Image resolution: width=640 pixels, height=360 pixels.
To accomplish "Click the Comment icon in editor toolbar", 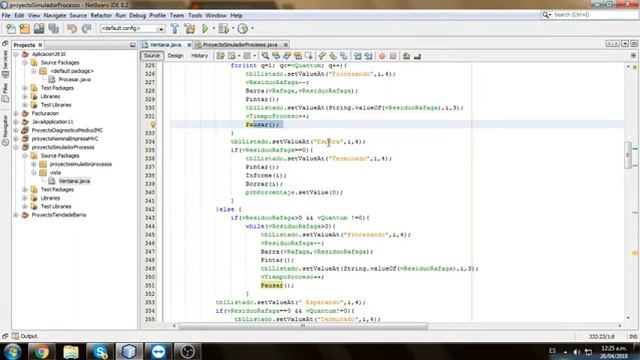I will 406,56.
